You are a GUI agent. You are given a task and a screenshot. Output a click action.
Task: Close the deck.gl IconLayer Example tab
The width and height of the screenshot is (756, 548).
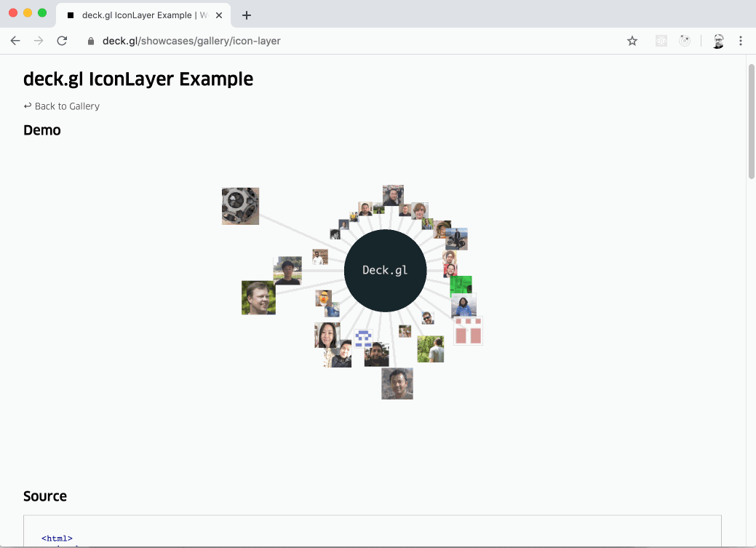[x=219, y=15]
